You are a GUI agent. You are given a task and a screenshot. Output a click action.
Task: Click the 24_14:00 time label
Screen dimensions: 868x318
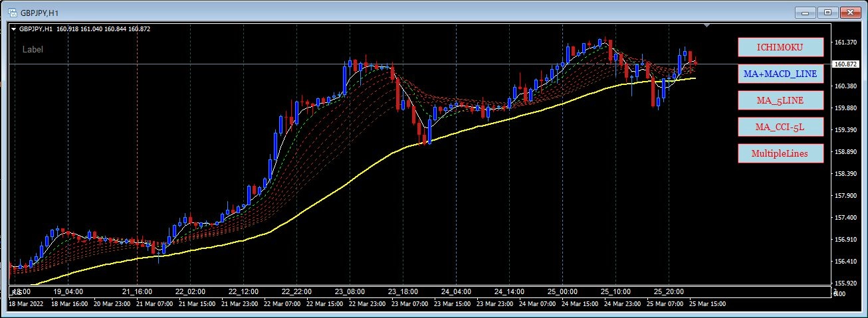[509, 291]
